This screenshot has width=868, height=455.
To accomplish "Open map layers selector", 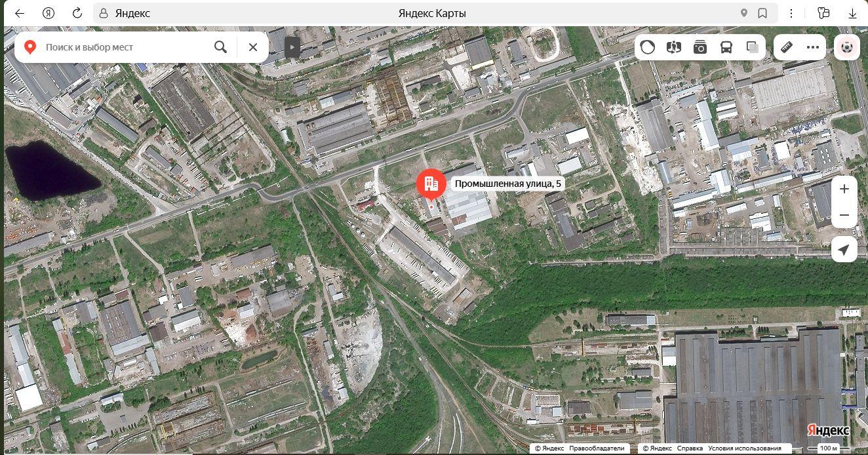I will [x=753, y=47].
